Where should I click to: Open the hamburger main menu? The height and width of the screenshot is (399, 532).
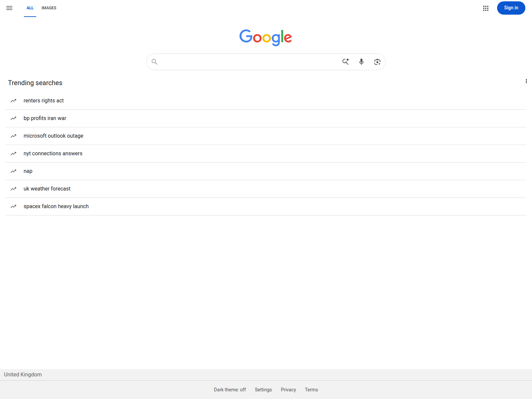click(9, 8)
